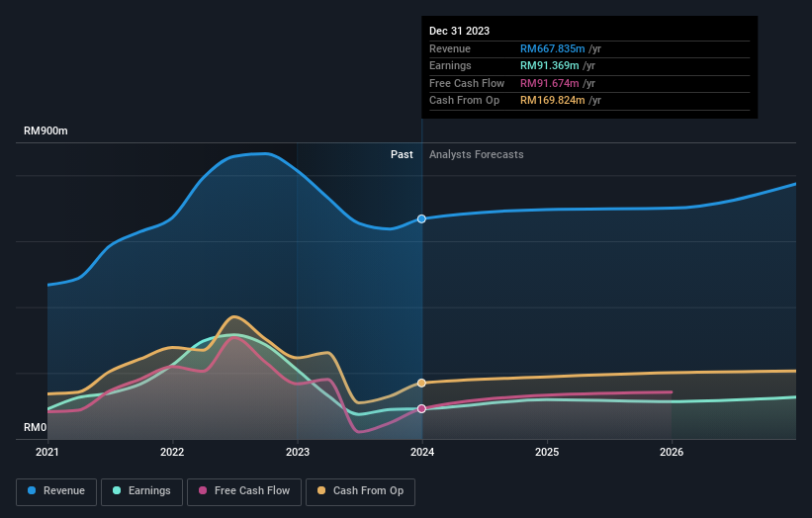
Task: Toggle the Earnings legend button
Action: pyautogui.click(x=141, y=491)
